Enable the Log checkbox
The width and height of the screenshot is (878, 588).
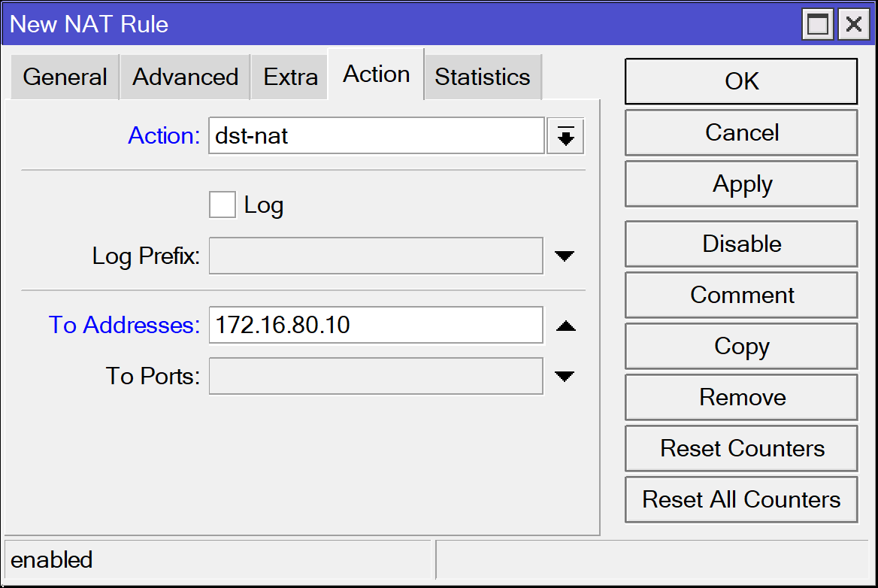[223, 205]
